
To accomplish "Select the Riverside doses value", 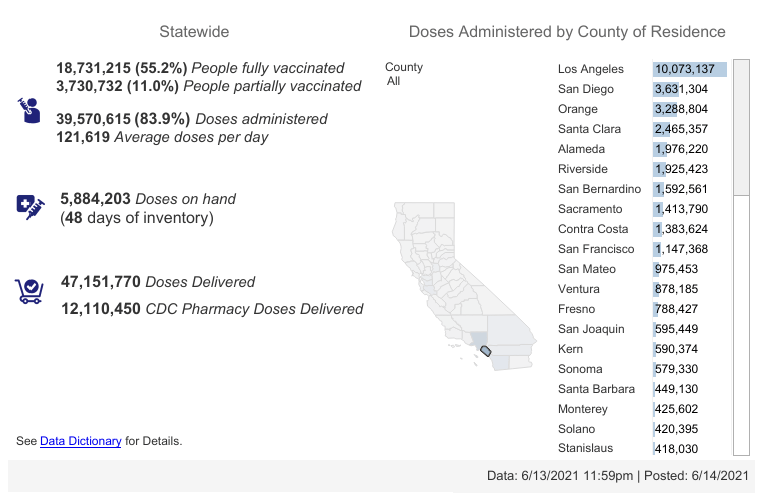I will tap(683, 169).
